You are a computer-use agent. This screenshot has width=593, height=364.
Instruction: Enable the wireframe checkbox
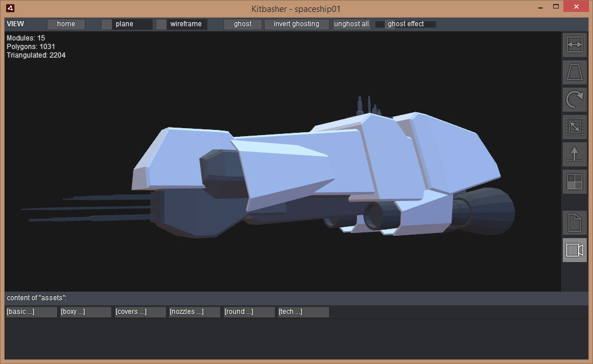161,24
